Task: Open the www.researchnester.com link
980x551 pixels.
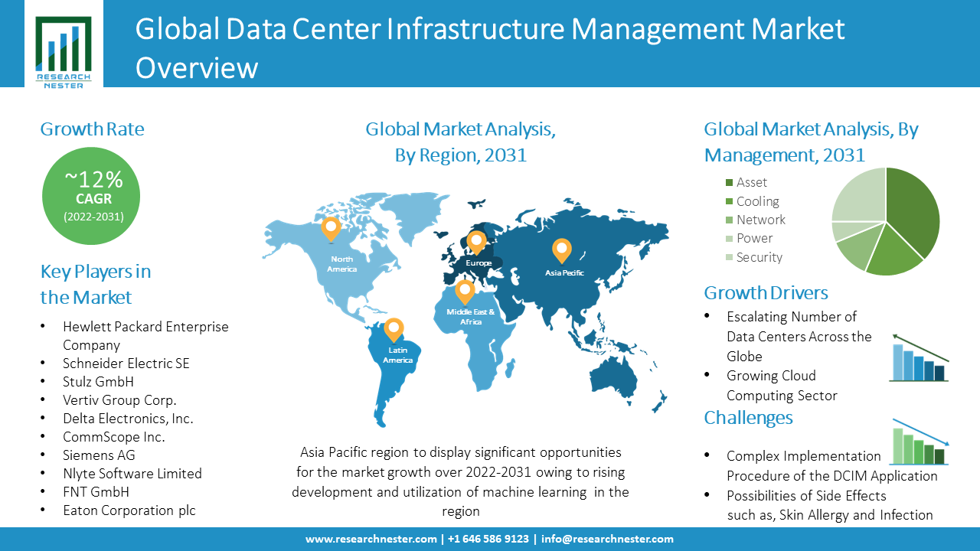Action: coord(371,539)
